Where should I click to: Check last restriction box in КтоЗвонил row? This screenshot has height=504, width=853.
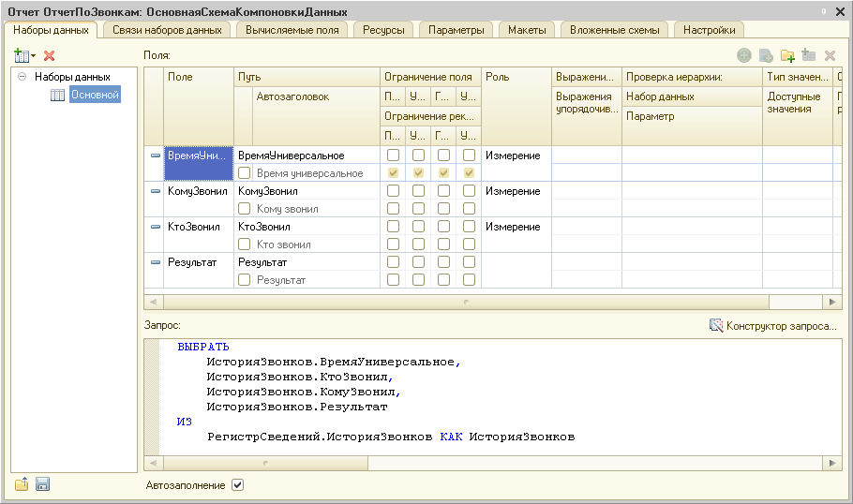[469, 226]
